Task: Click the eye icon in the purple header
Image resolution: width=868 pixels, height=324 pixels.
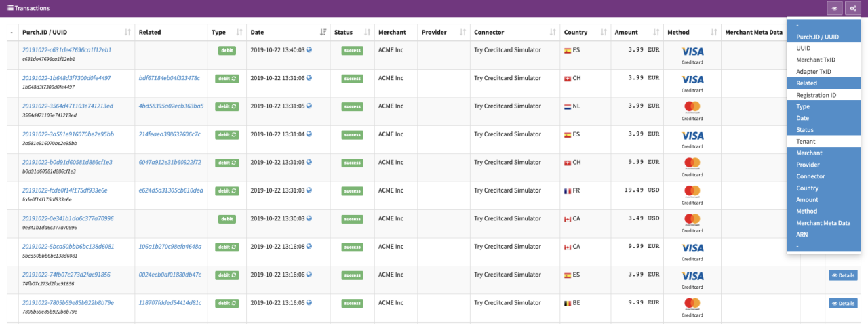Action: point(834,8)
